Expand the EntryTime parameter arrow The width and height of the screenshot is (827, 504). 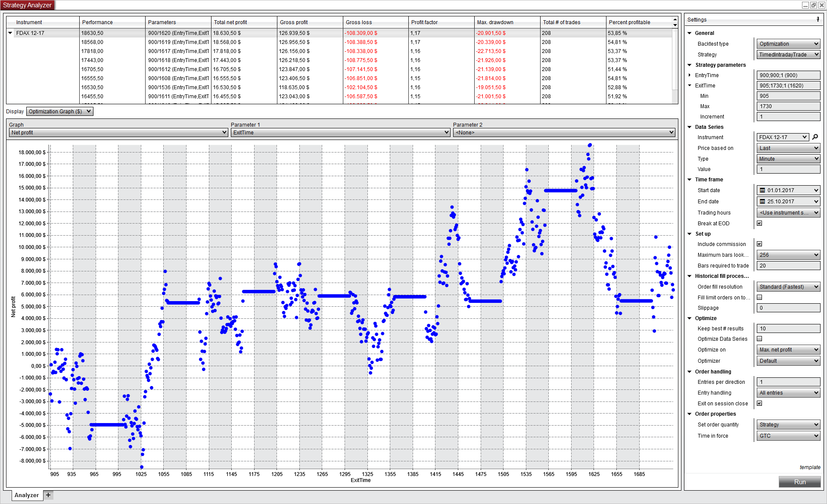[x=690, y=75]
